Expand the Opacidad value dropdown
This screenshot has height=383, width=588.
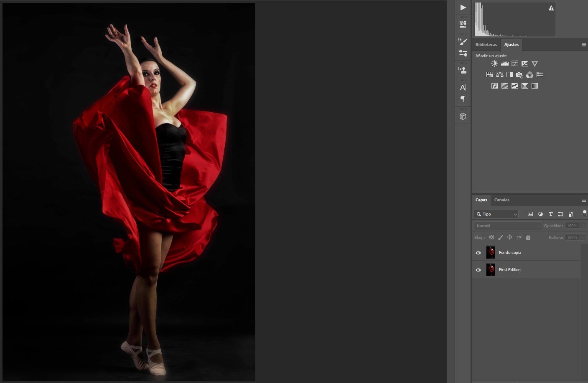point(583,226)
